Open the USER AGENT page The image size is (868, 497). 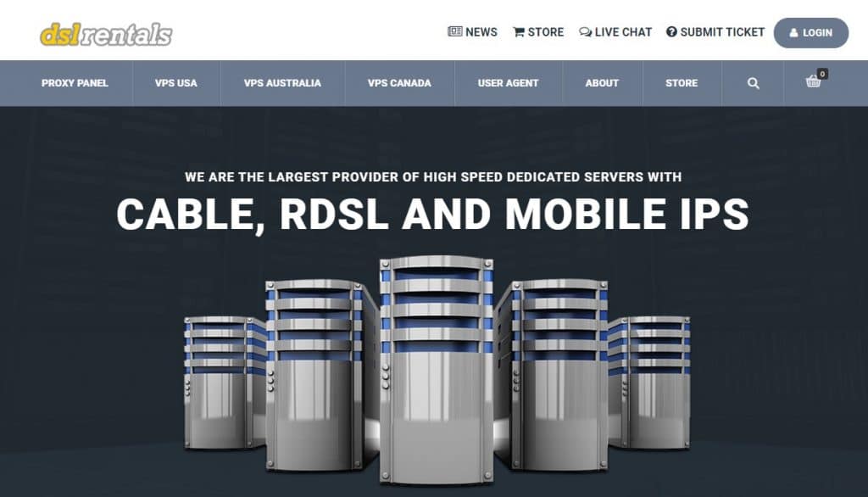(507, 83)
